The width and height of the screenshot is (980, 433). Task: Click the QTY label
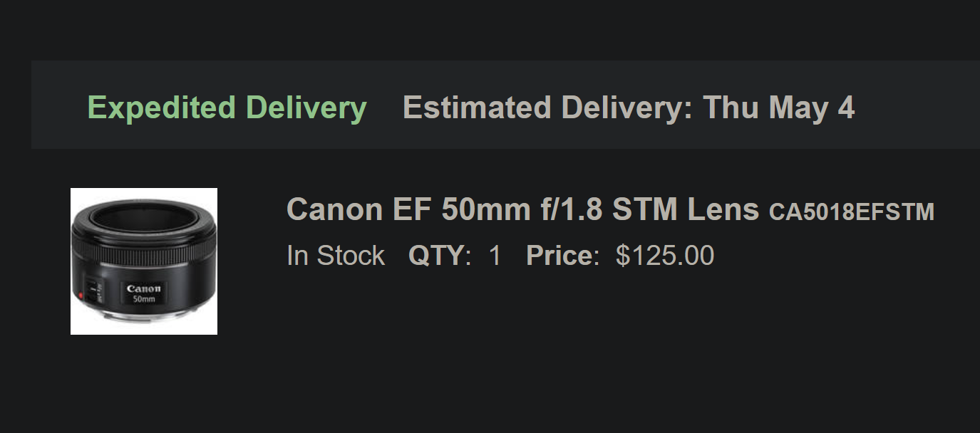pyautogui.click(x=438, y=256)
